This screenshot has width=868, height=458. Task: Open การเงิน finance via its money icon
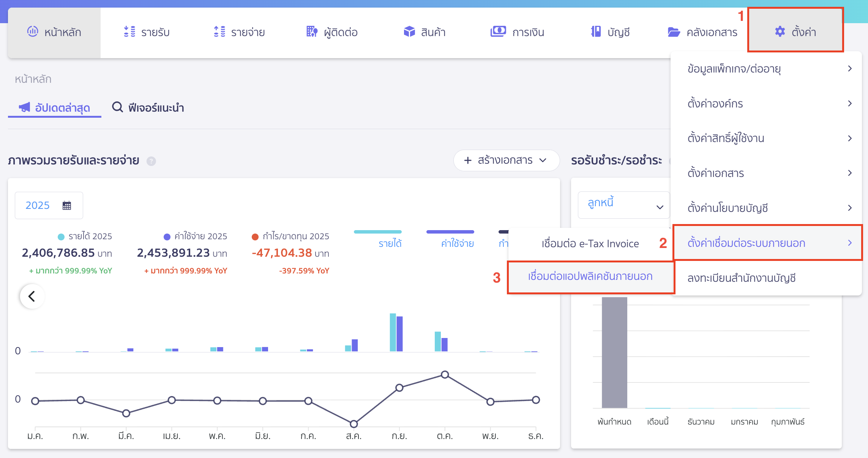498,32
